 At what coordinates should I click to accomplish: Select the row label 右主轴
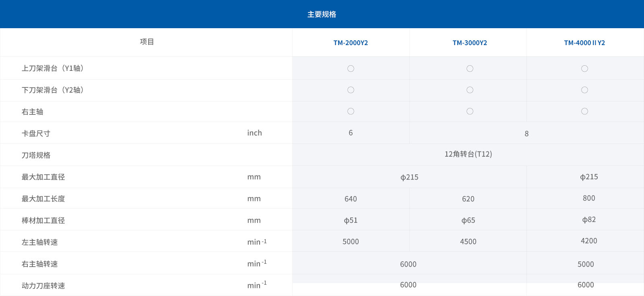pyautogui.click(x=32, y=112)
